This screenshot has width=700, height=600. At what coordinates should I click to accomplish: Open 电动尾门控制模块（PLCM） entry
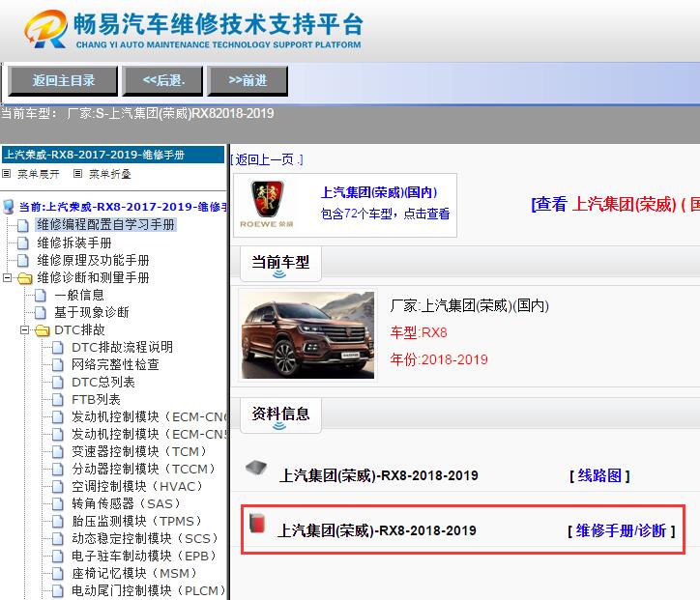[149, 591]
